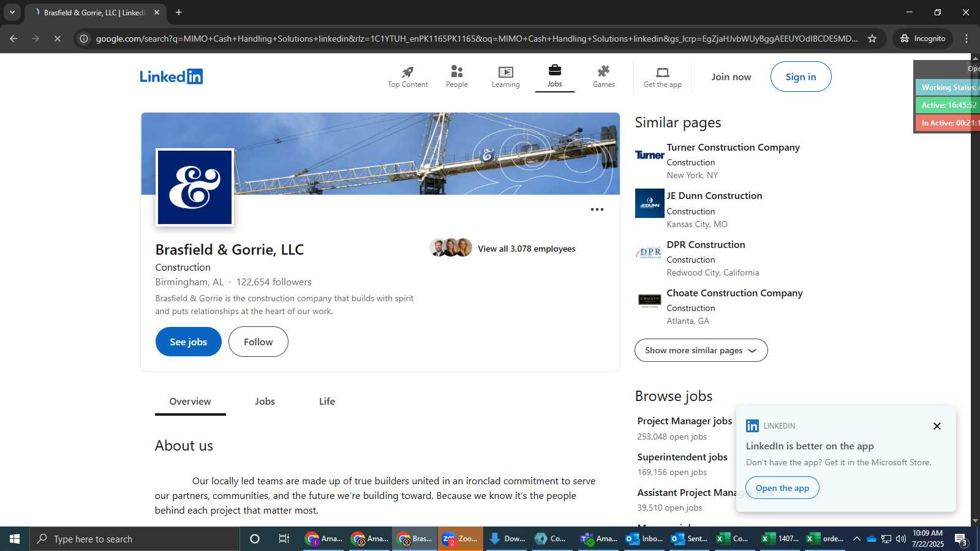Click Choate Construction logo
980x551 pixels.
click(x=649, y=300)
